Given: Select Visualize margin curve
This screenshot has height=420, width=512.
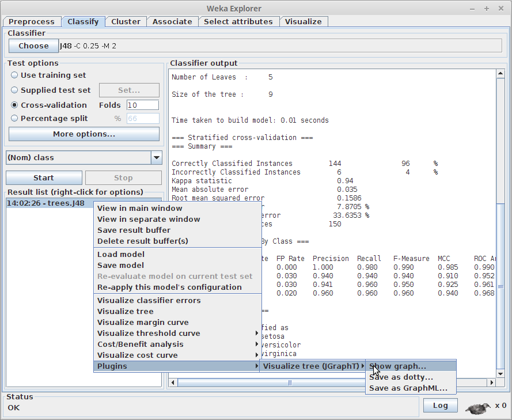Looking at the screenshot, I should 177,323.
